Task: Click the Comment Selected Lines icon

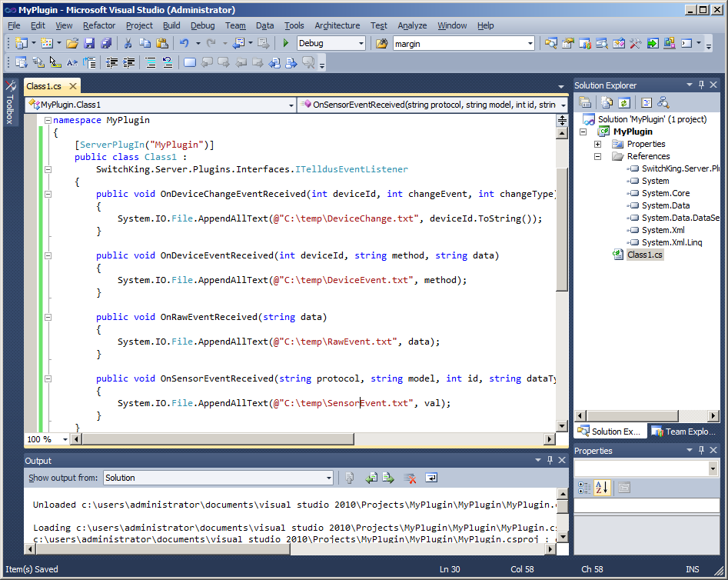Action: point(151,63)
